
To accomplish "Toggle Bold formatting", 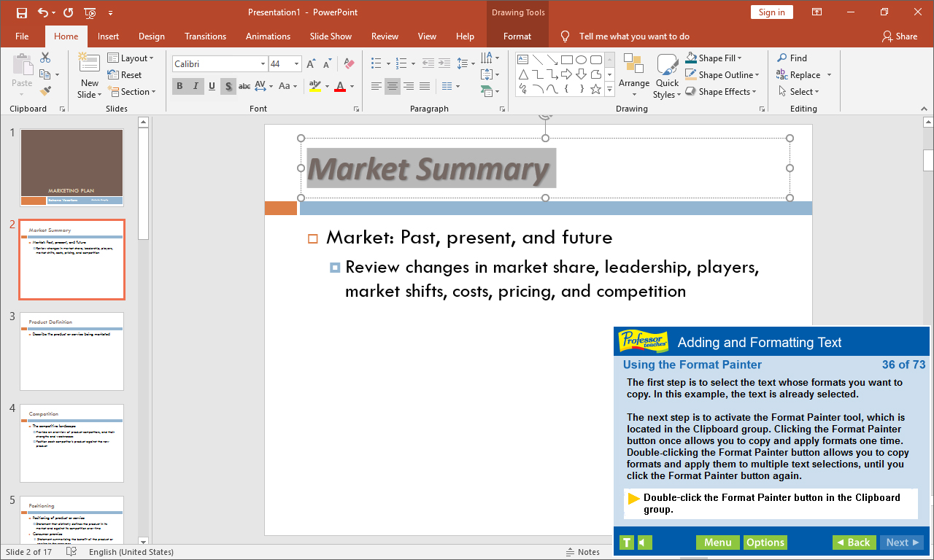I will 180,86.
